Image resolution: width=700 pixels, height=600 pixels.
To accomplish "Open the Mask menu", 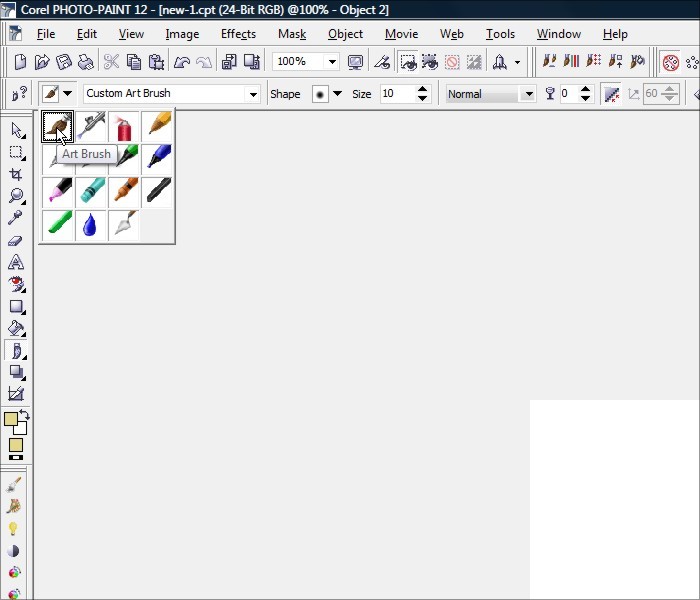I will coord(292,34).
